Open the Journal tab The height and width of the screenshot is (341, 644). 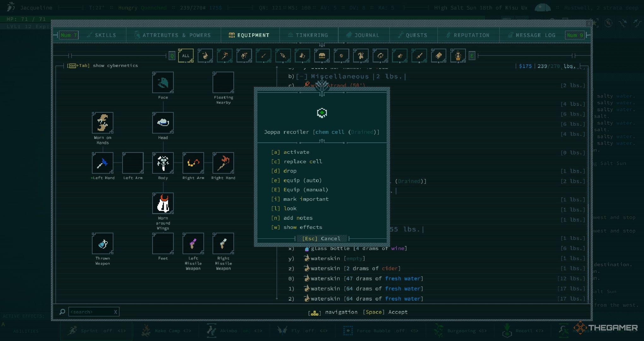point(363,35)
